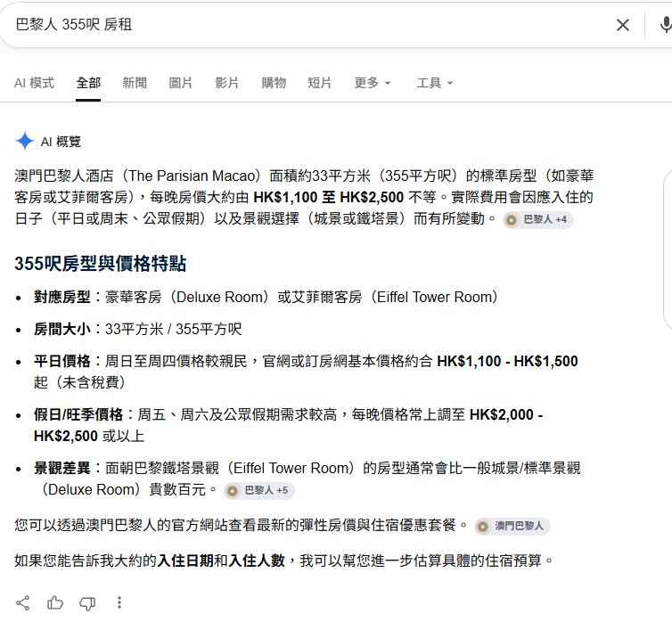Click the price HK$1,100 - HK$1,500
This screenshot has width=672, height=622.
[x=507, y=361]
